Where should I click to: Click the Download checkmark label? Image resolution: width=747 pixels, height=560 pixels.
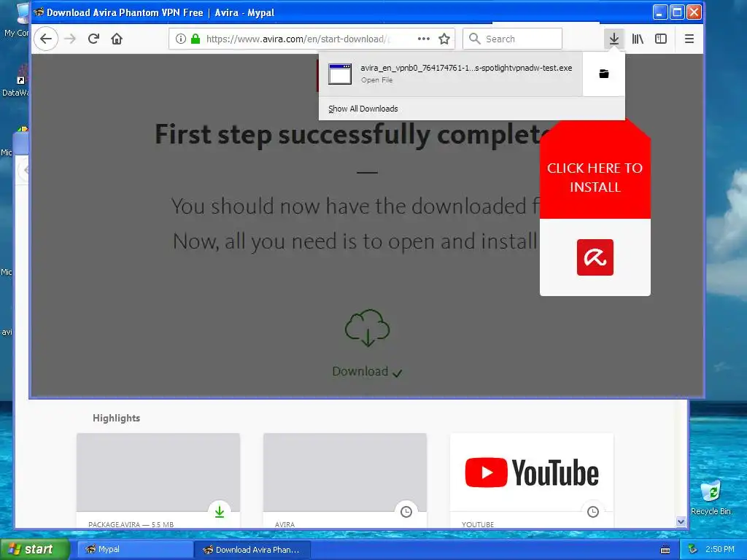click(x=368, y=371)
